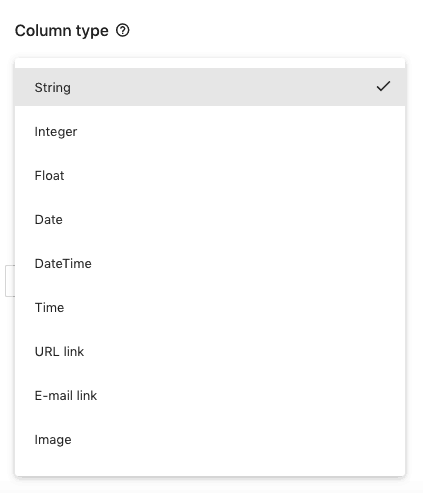Select Image as the column type

click(x=210, y=439)
